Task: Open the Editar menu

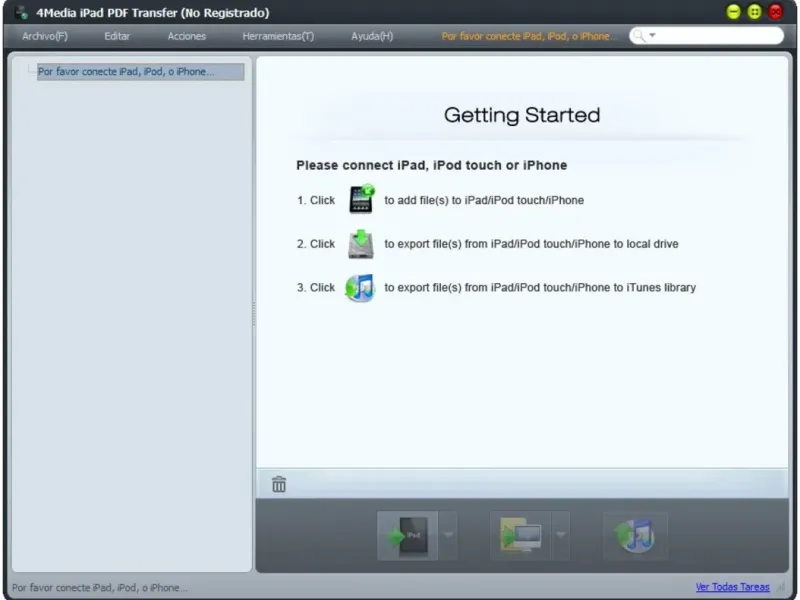Action: pyautogui.click(x=117, y=36)
